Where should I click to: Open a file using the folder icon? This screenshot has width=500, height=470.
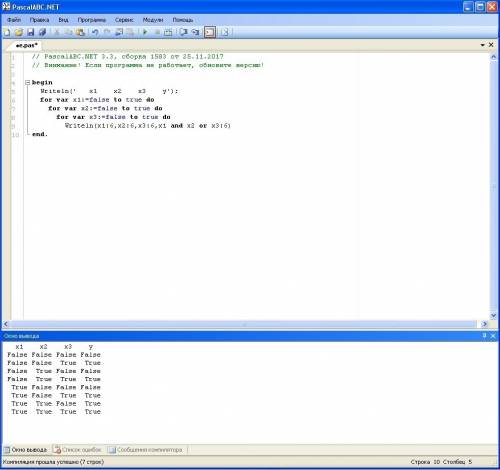19,32
